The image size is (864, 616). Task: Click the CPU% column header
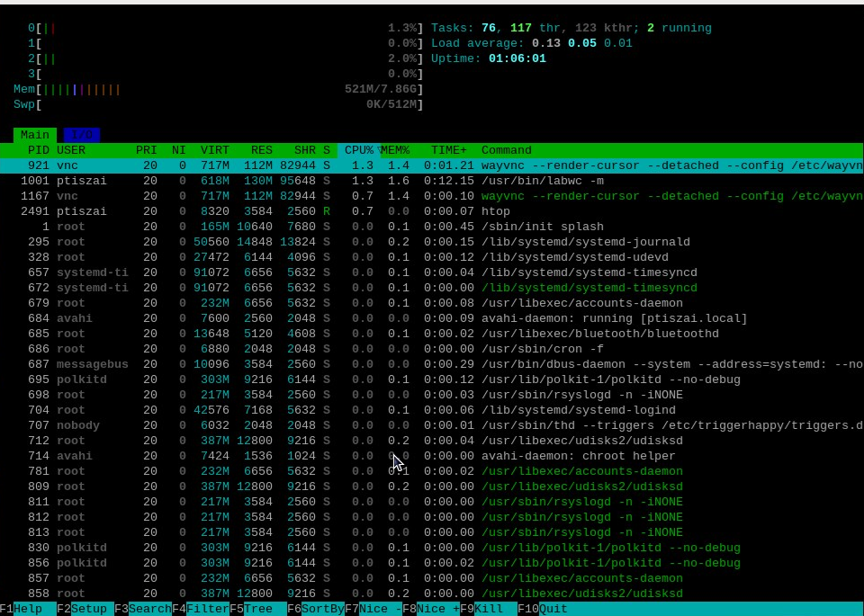[359, 150]
